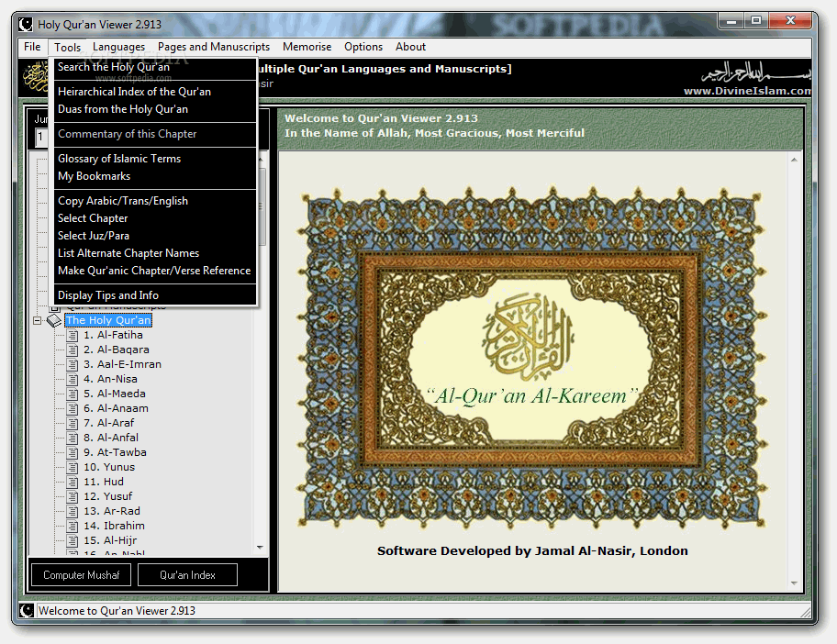Select The Holy Qur'an tree row
837x644 pixels.
[108, 321]
